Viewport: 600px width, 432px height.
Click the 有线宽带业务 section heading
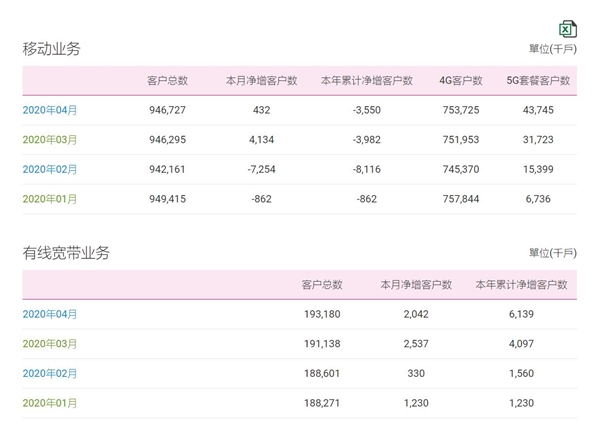coord(66,253)
